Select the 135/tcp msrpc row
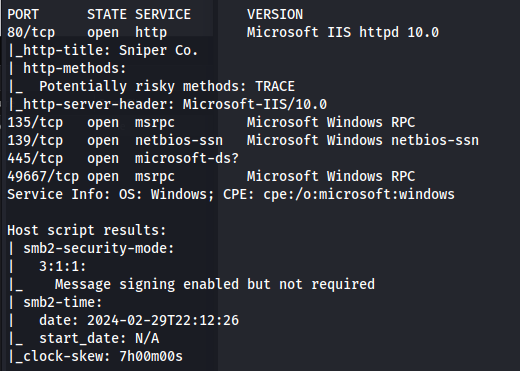 click(x=211, y=122)
